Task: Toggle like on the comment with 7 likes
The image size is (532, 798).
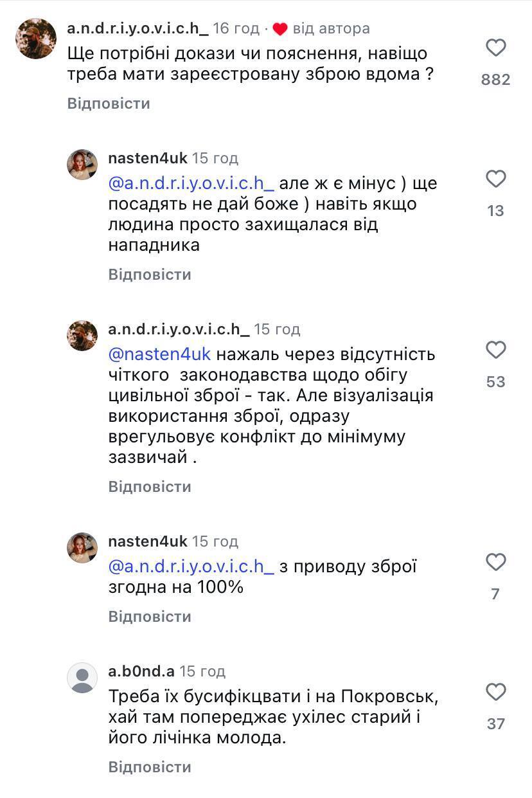Action: click(x=495, y=563)
